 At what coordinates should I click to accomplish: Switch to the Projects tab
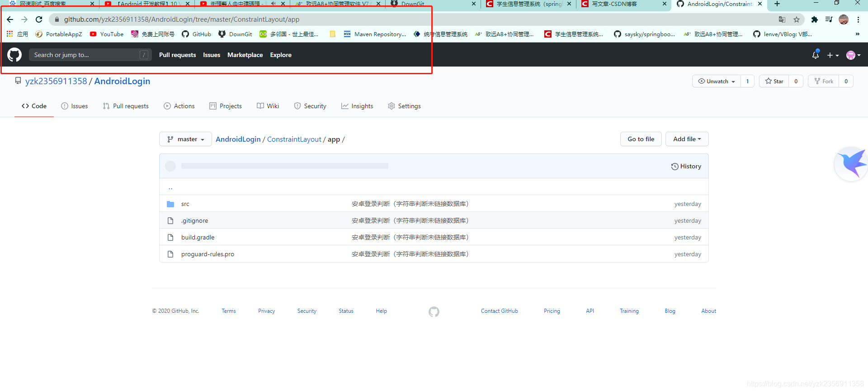226,106
